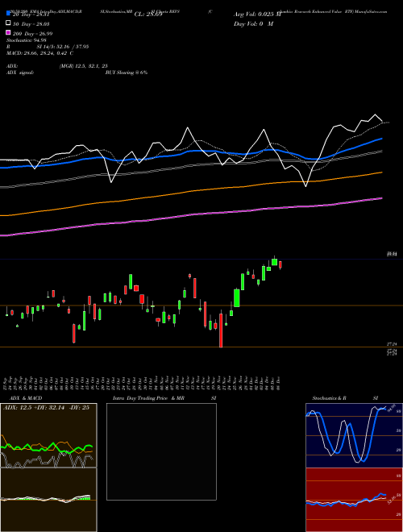Viewport: 403px width, 532px height.
Task: Click the 'Day Vol: 0 M' text
Action: click(x=253, y=23)
